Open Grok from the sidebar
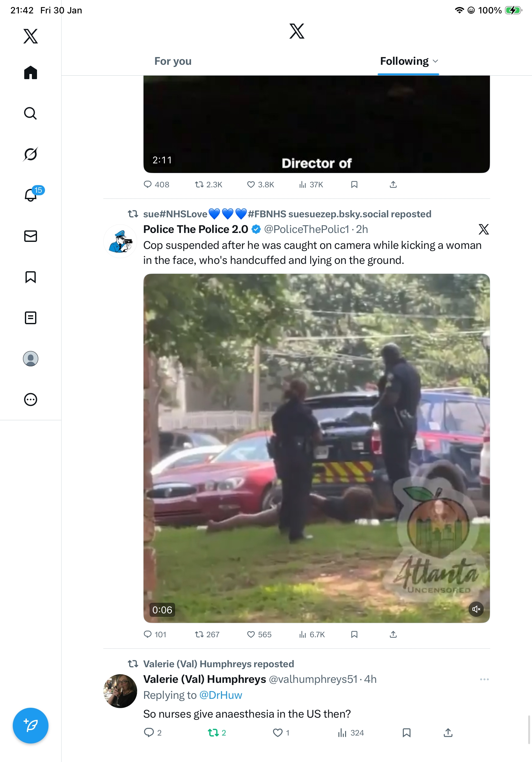This screenshot has width=532, height=762. (x=31, y=154)
